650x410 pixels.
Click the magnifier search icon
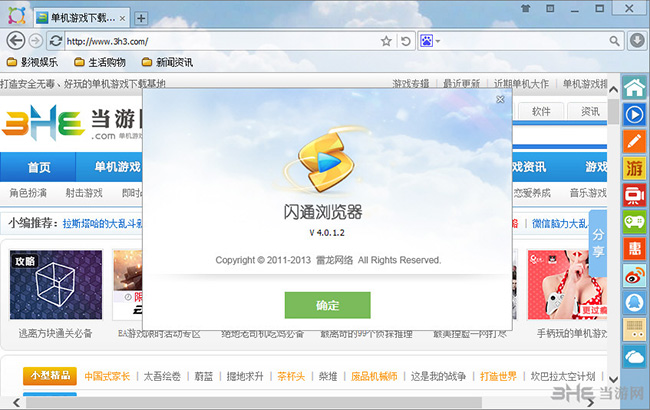[614, 41]
